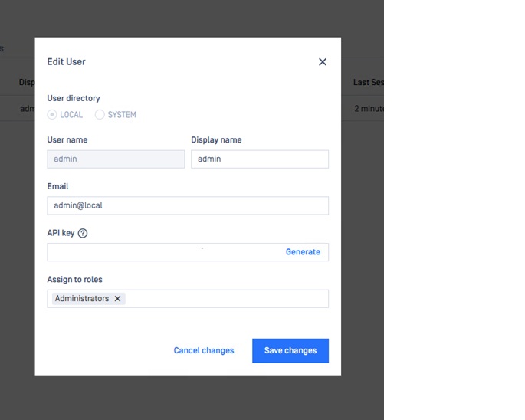
Task: Click into the Email field
Action: (x=188, y=205)
